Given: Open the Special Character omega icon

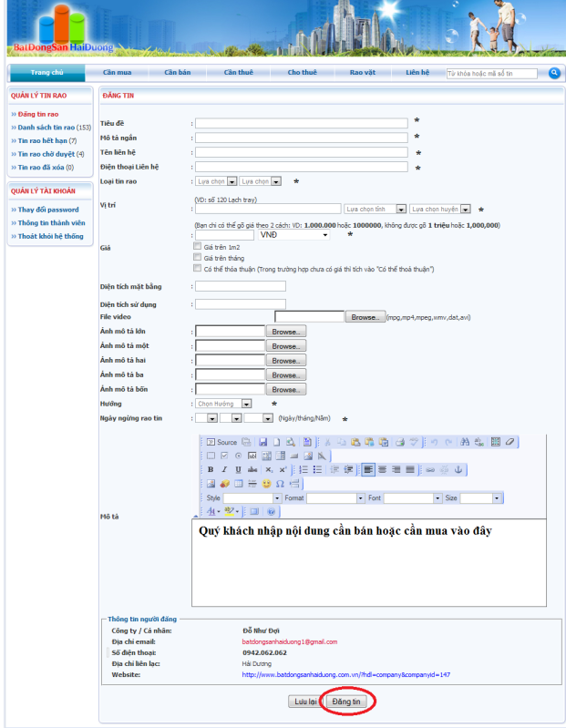Looking at the screenshot, I should (x=280, y=484).
